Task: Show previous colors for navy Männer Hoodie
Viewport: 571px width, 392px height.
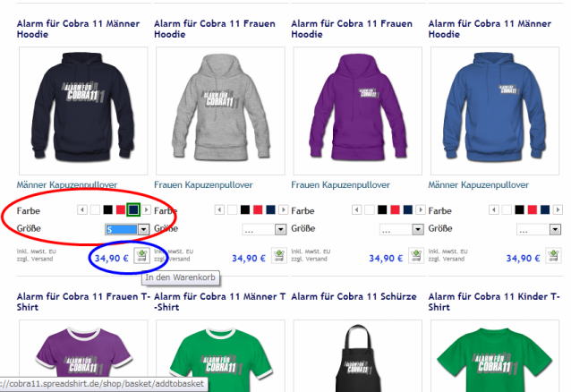Action: pyautogui.click(x=82, y=209)
